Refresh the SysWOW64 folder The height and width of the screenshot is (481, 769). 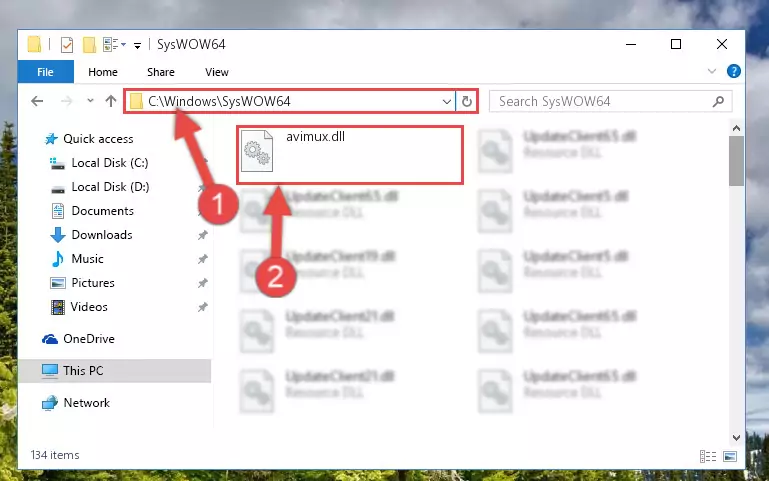pyautogui.click(x=466, y=101)
